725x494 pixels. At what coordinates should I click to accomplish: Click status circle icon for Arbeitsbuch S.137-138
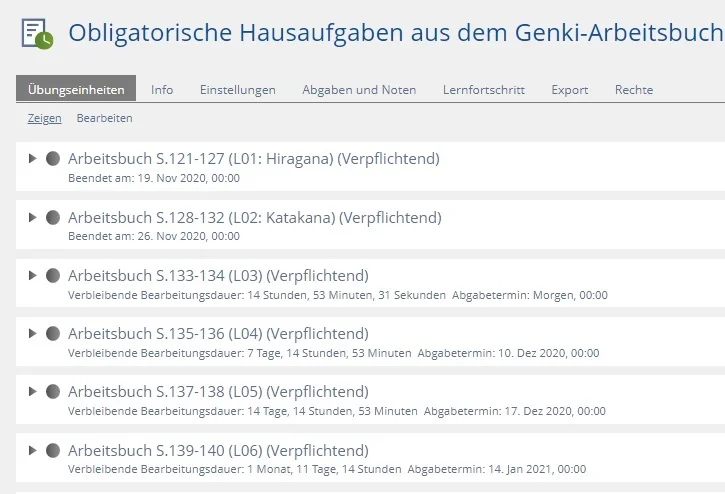[x=53, y=391]
